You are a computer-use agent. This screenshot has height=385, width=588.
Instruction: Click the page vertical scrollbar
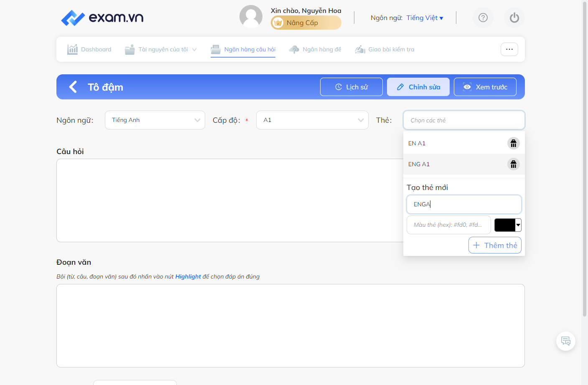[585, 159]
